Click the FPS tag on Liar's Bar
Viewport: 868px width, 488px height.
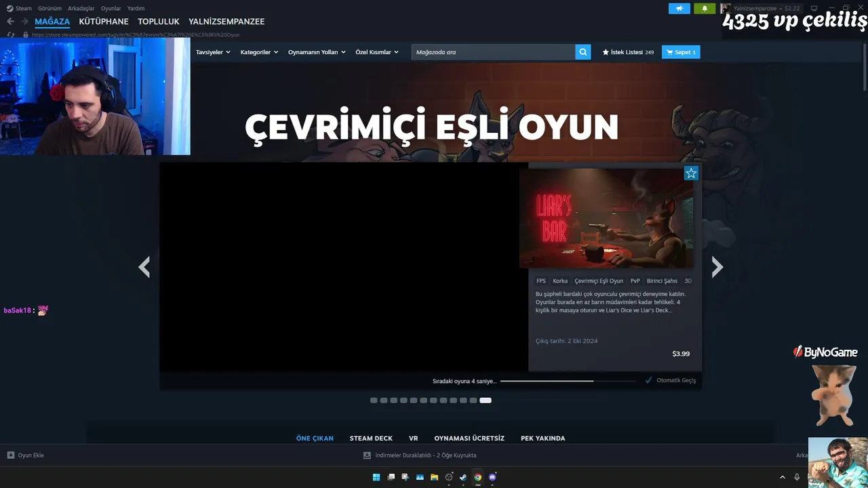tap(541, 281)
